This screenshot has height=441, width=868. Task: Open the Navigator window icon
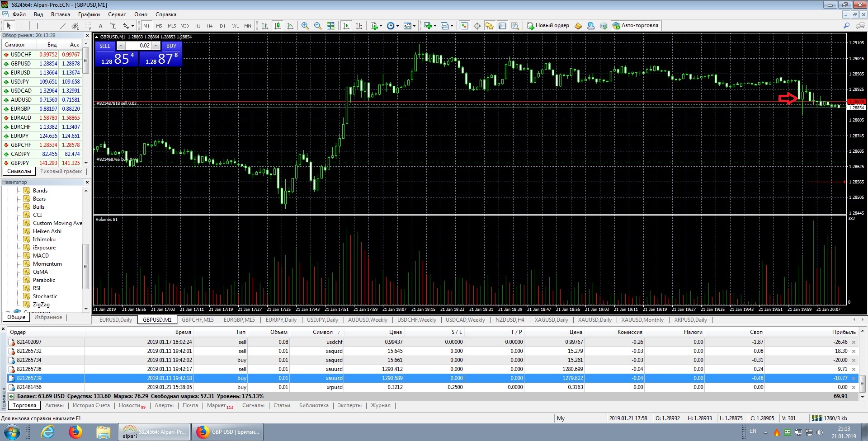[490, 26]
